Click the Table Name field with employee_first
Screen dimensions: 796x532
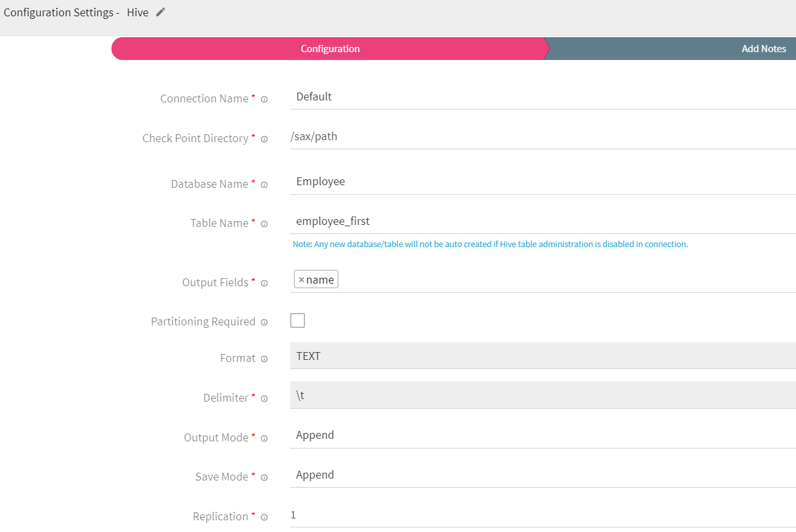542,221
